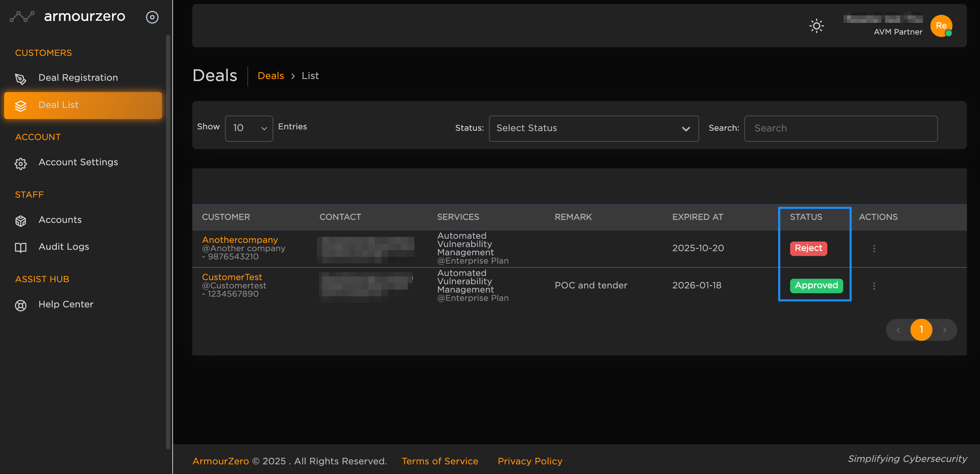
Task: Open Deal Registration from sidebar
Action: 78,78
